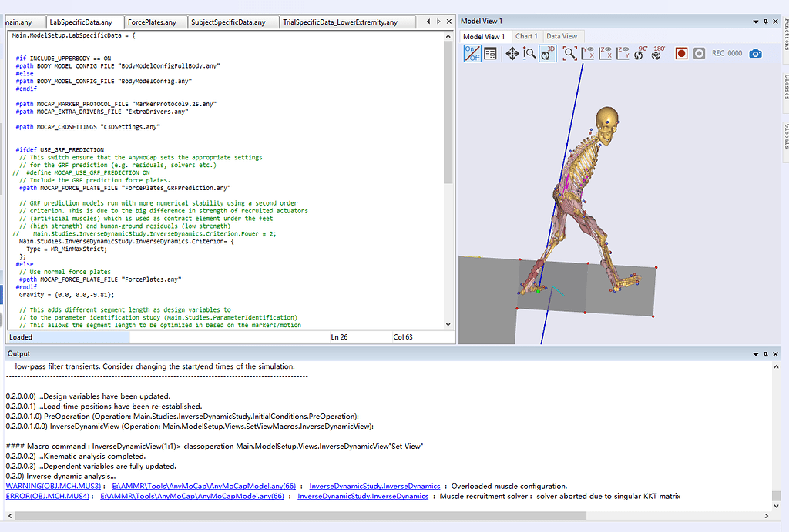Toggle the 3D rotate view mode
Viewport: 789px width, 532px height.
pyautogui.click(x=548, y=53)
